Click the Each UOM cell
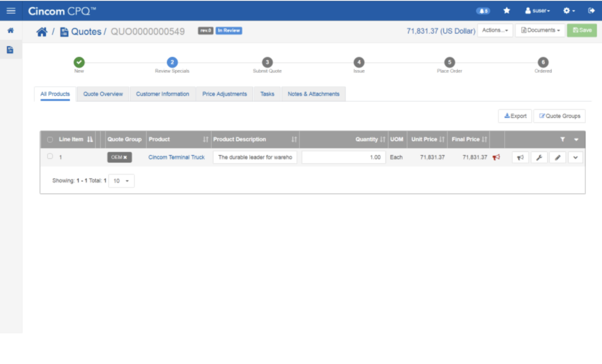Screen dimensions: 602x364 pos(396,157)
